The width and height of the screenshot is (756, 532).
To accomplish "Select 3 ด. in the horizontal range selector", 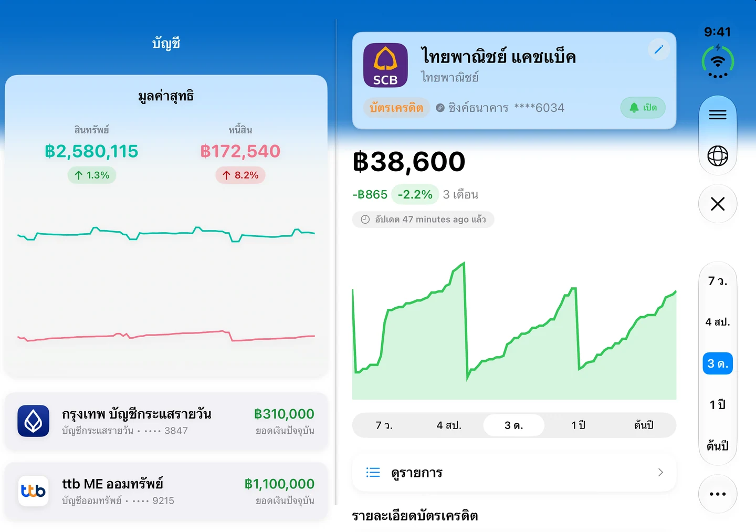I will point(514,425).
